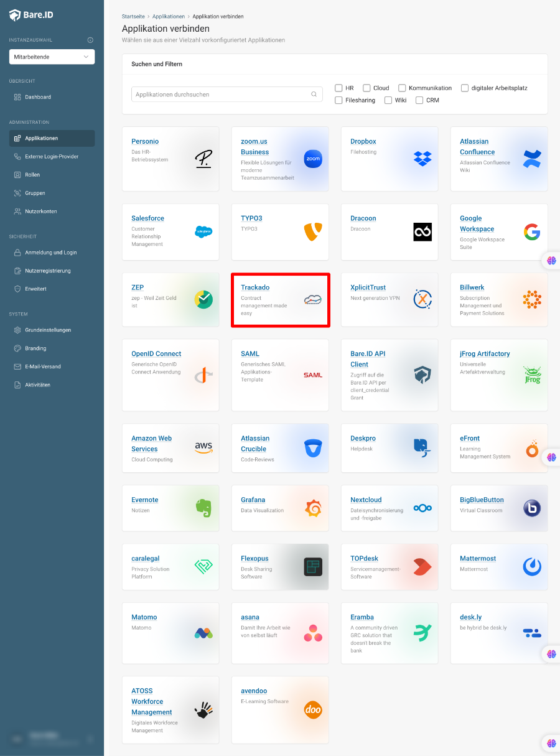Tick the Filesharing filter checkbox
This screenshot has height=756, width=560.
[338, 100]
